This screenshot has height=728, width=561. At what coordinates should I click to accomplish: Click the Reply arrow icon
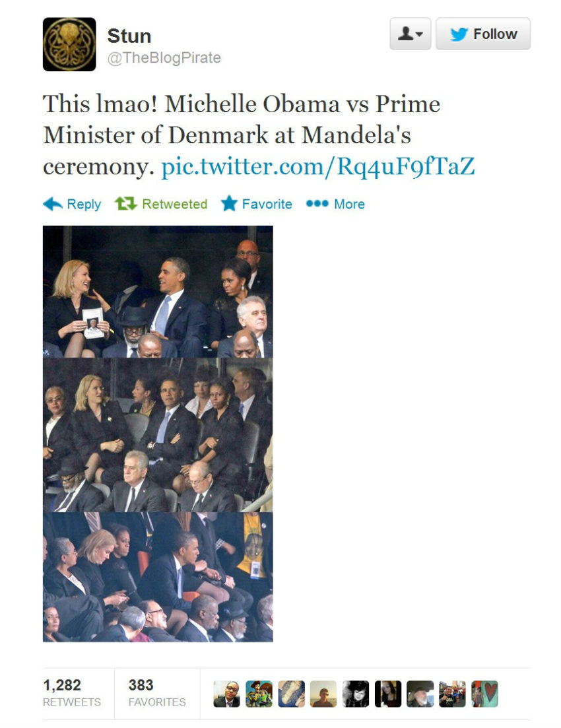(53, 204)
